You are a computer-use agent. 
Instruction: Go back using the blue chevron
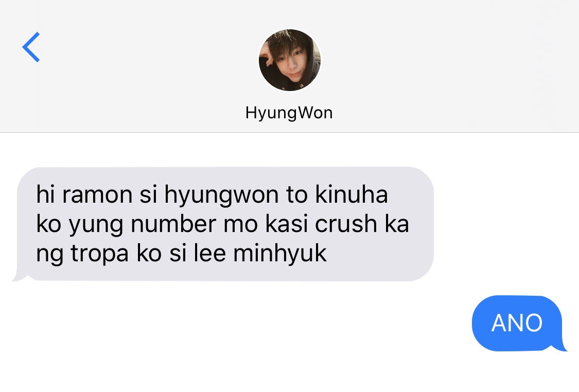tap(31, 47)
